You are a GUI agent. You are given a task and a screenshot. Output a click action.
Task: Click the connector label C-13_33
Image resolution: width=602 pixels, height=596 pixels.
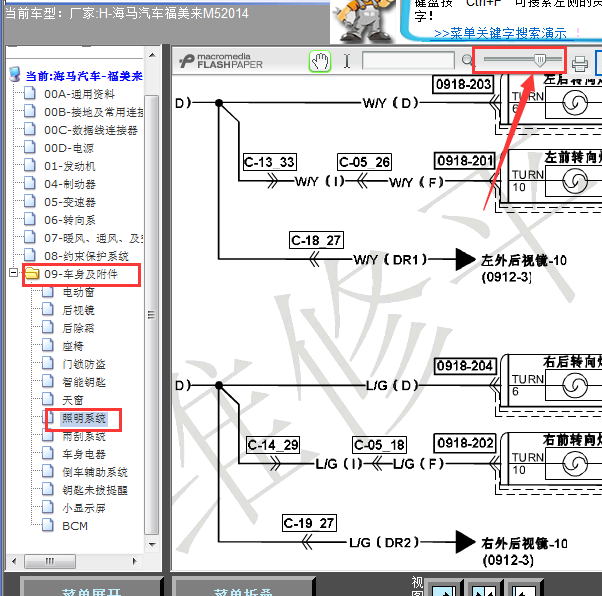(270, 162)
